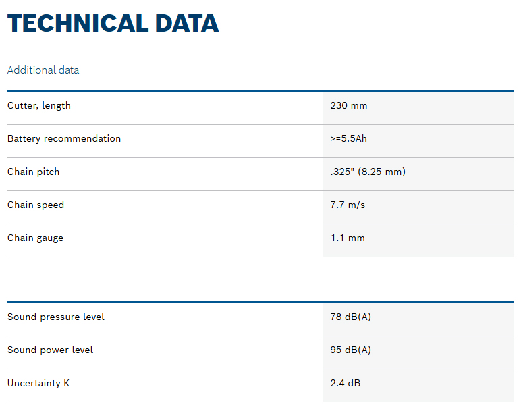
Task: Select the Sound power level label
Action: (x=50, y=350)
